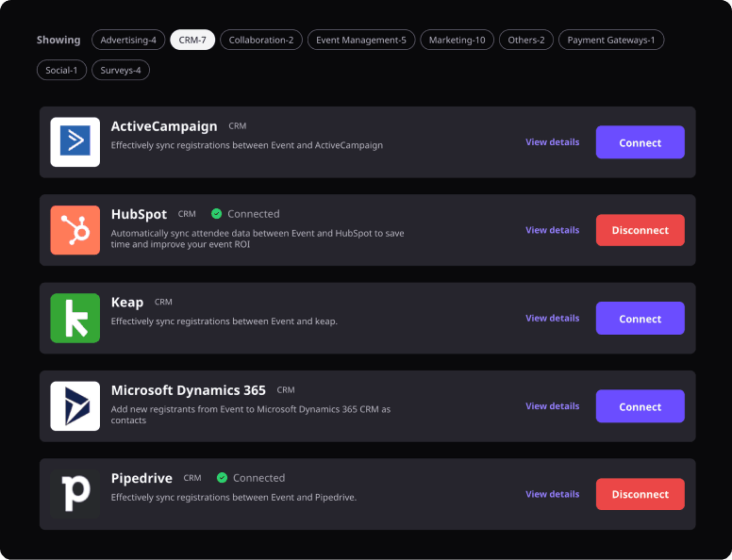Click the HubSpot logo icon
This screenshot has height=560, width=732.
[x=75, y=230]
